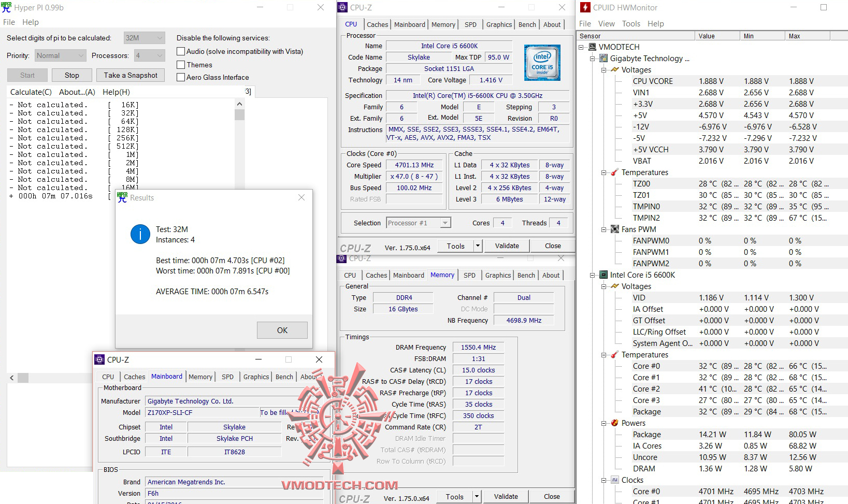Click the Intel Core i5 inside logo
848x504 pixels.
click(542, 63)
